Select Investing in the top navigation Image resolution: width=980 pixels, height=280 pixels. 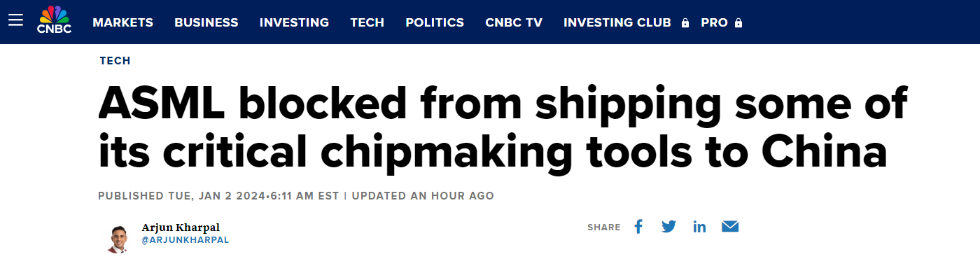[294, 22]
